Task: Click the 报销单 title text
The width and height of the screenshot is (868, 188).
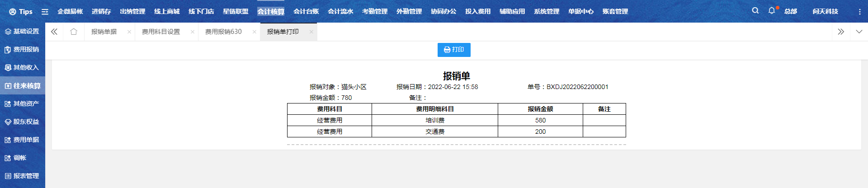Action: tap(457, 76)
